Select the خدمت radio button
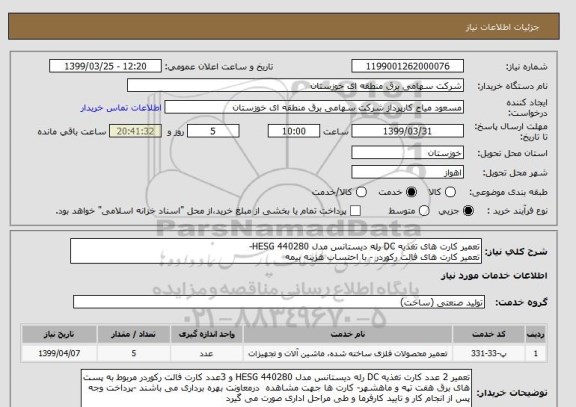The width and height of the screenshot is (576, 407). (x=411, y=192)
